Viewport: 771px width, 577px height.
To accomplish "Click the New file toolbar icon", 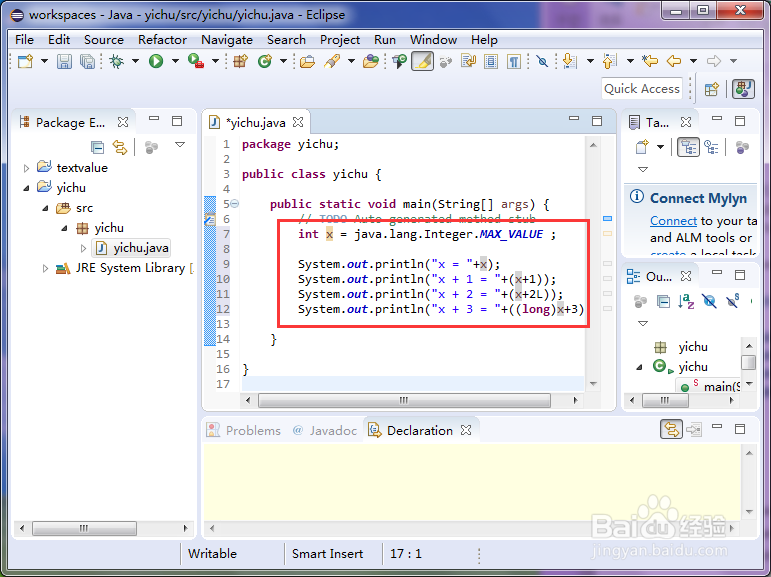I will (x=25, y=61).
